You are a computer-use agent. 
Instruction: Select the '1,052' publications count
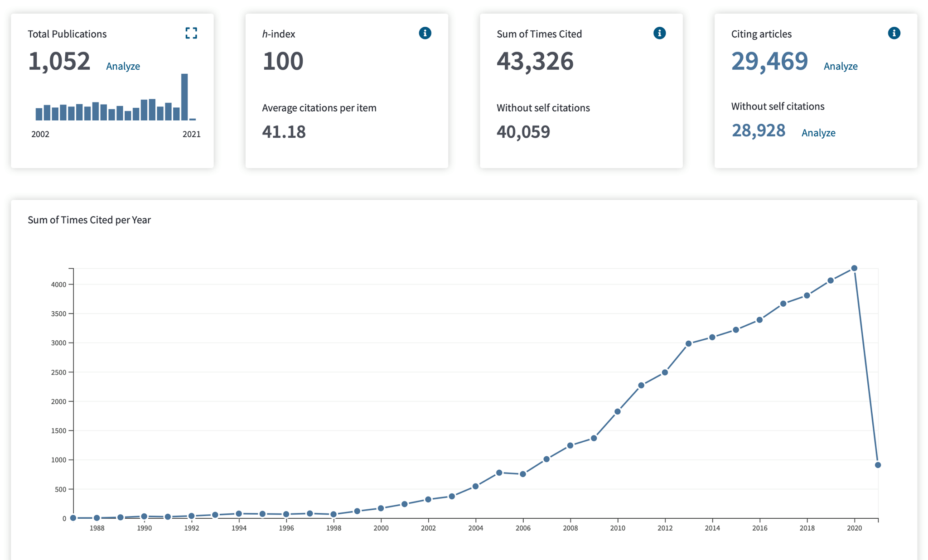click(x=59, y=61)
